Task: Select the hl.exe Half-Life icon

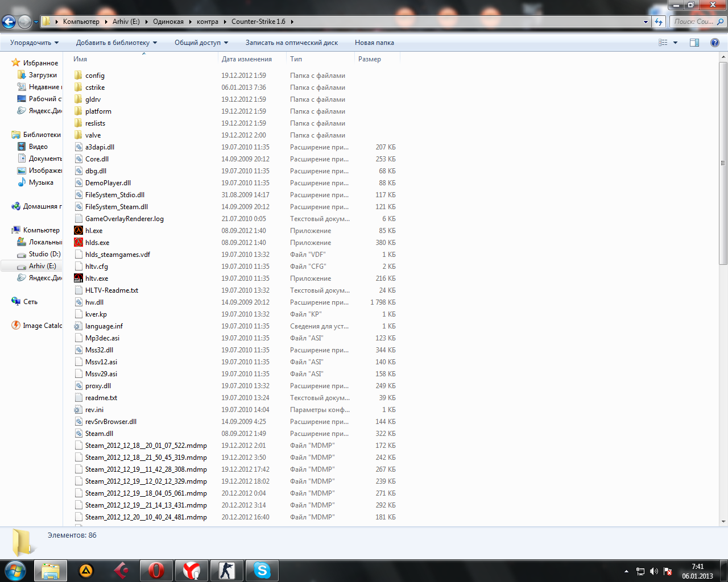Action: coord(78,231)
